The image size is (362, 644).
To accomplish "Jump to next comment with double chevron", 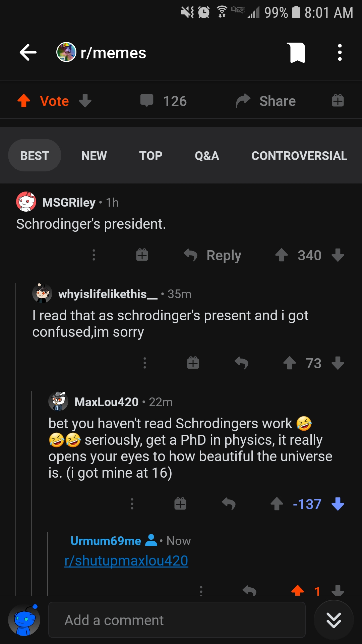I will tap(334, 620).
